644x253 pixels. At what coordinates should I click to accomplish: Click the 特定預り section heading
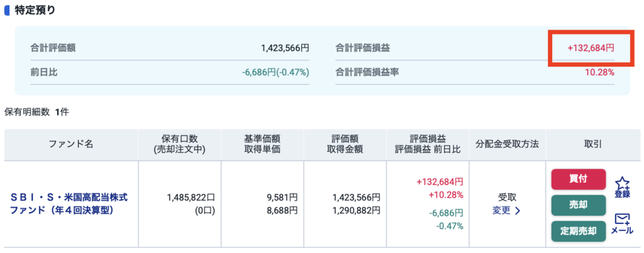(35, 9)
